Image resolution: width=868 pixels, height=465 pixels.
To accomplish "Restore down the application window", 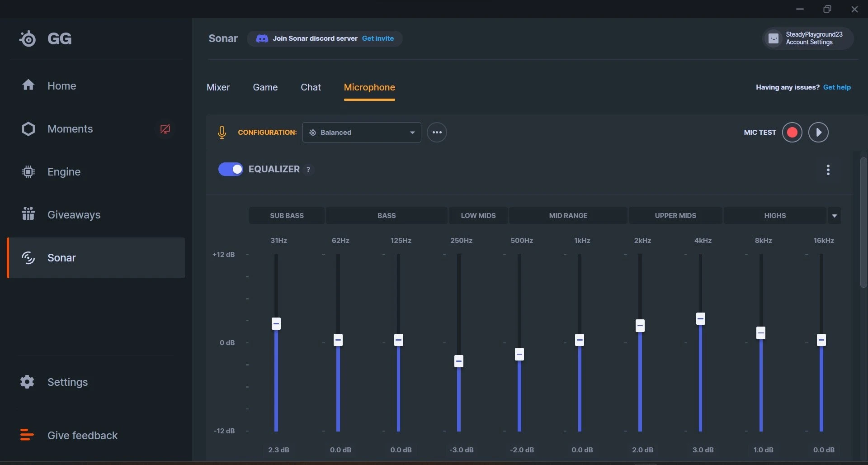I will coord(827,9).
